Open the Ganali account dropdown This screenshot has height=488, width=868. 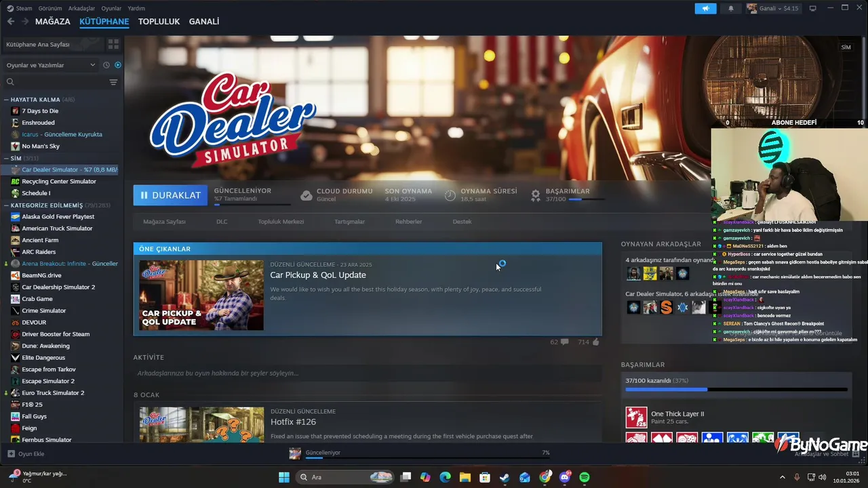pyautogui.click(x=773, y=8)
